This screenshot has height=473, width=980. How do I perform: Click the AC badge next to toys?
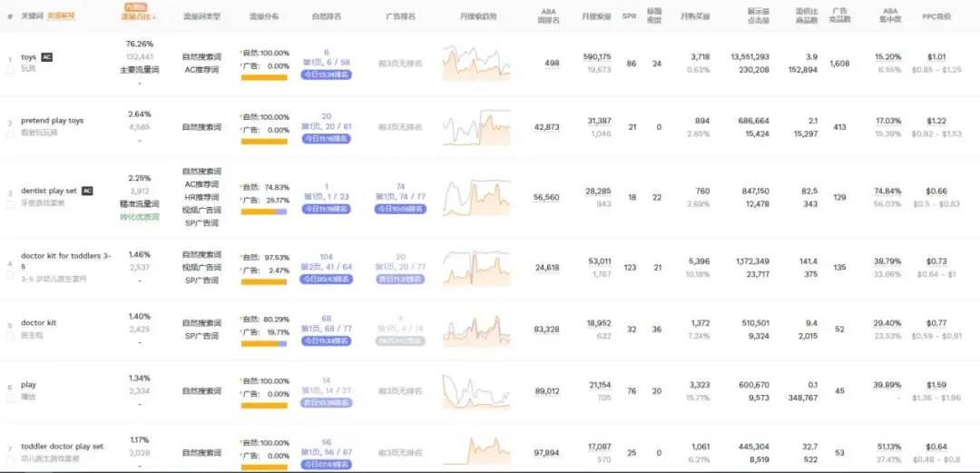tap(47, 57)
